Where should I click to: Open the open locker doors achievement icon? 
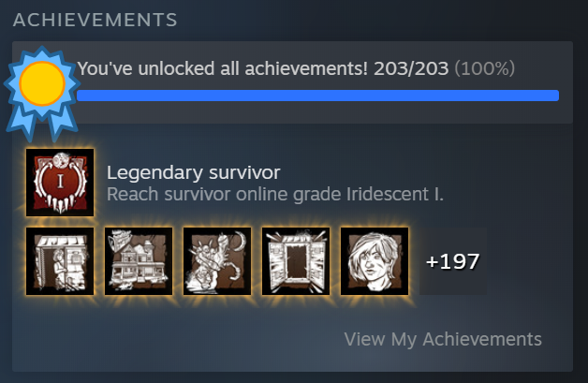click(296, 261)
